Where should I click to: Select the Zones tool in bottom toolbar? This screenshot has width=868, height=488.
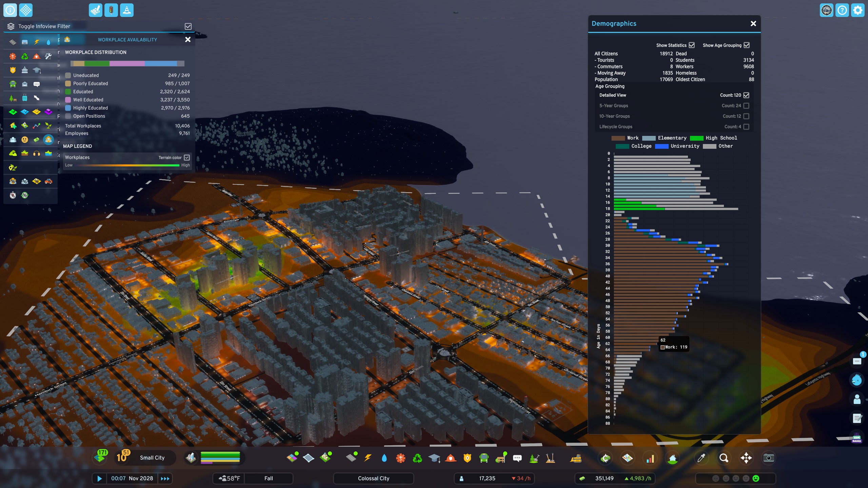292,458
